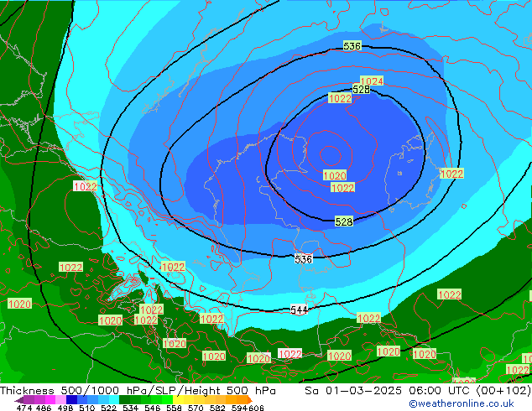Screen dimensions: 532x411
Task: Click the legend value 486
Action: [x=44, y=408]
